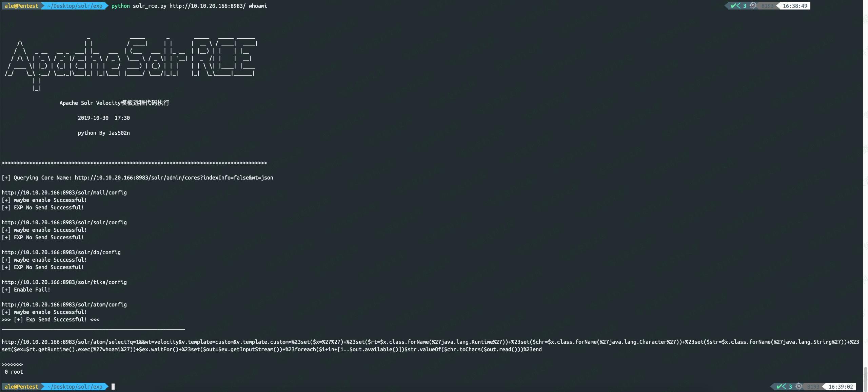Click the solr/db/config URL
This screenshot has height=392, width=868.
tap(61, 252)
